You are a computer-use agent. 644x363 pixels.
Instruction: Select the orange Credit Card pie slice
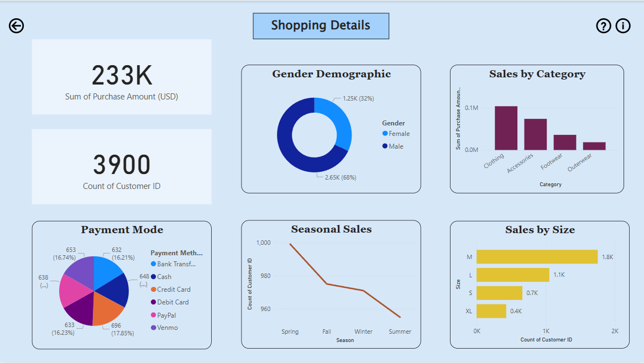[x=106, y=311]
